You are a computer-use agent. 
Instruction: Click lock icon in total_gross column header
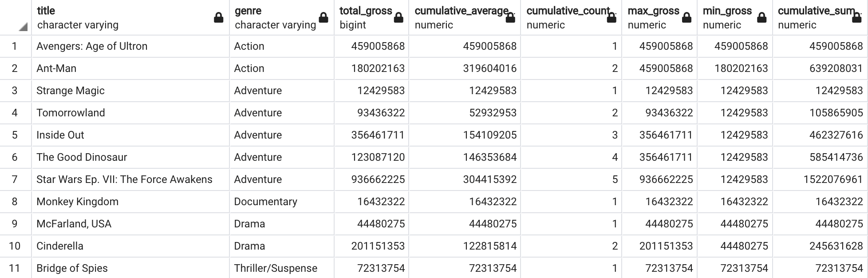(398, 18)
